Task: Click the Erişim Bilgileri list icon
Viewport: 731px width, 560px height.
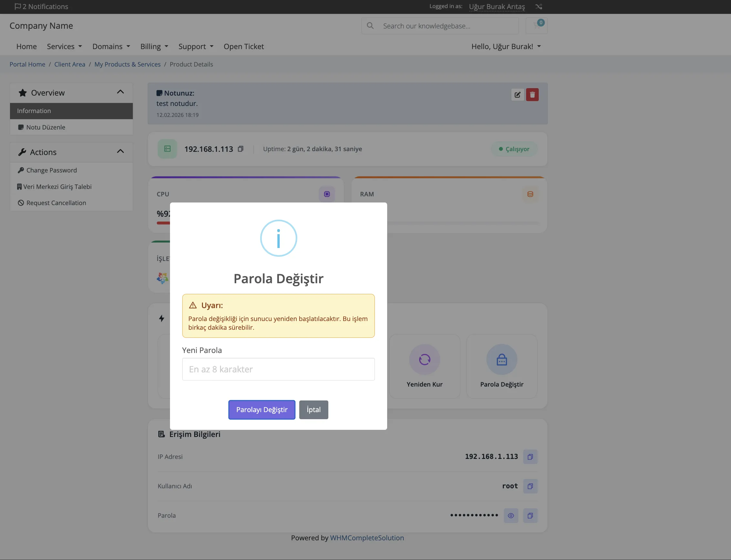Action: tap(161, 434)
